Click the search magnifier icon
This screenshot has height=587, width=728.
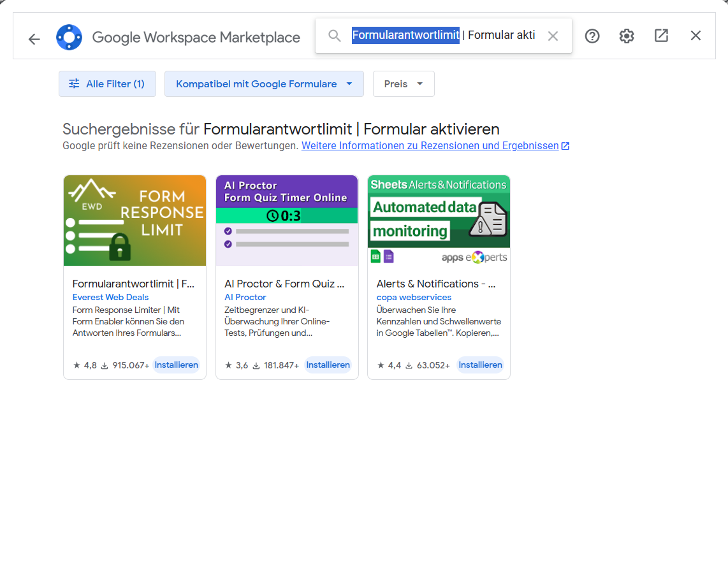[335, 36]
